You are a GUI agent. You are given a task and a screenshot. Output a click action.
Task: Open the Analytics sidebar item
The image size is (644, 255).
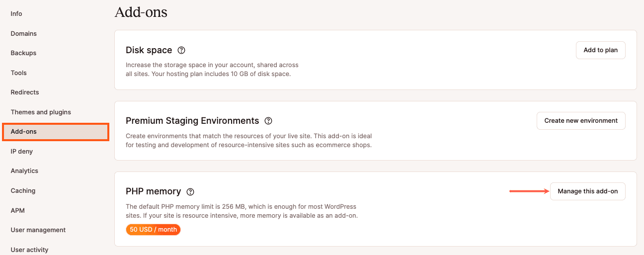click(24, 171)
